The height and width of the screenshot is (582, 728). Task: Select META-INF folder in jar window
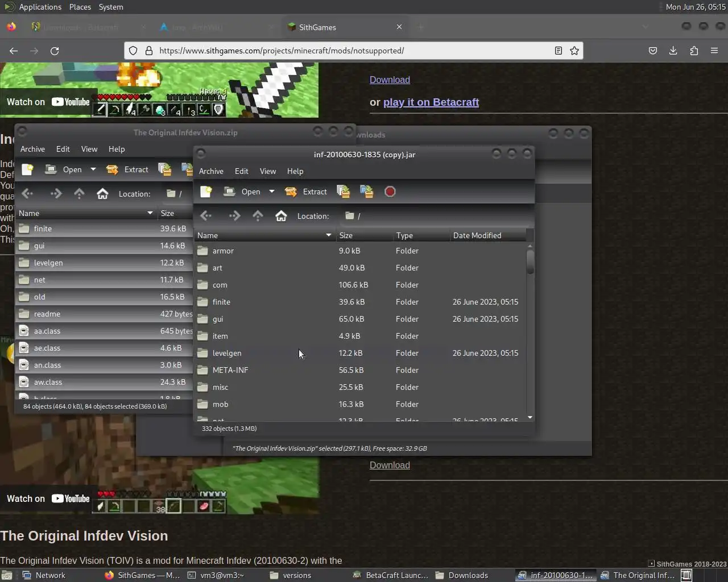360,370
